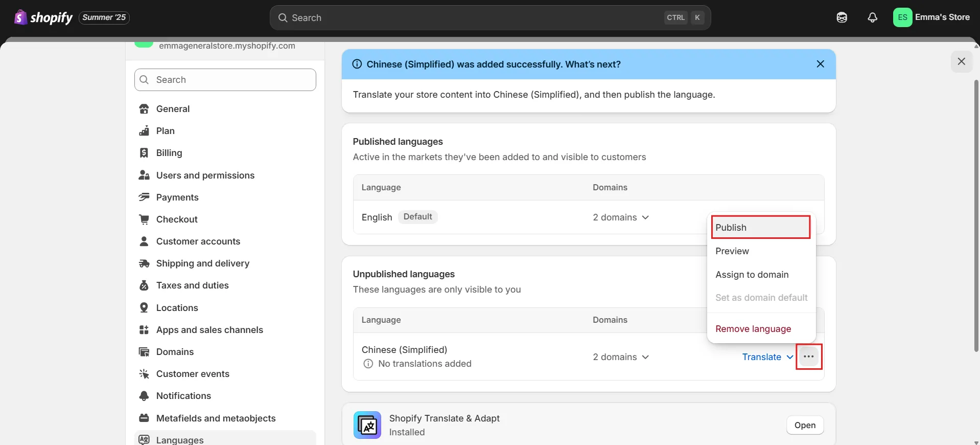980x445 pixels.
Task: Click the page vertical scrollbar
Action: (x=976, y=215)
